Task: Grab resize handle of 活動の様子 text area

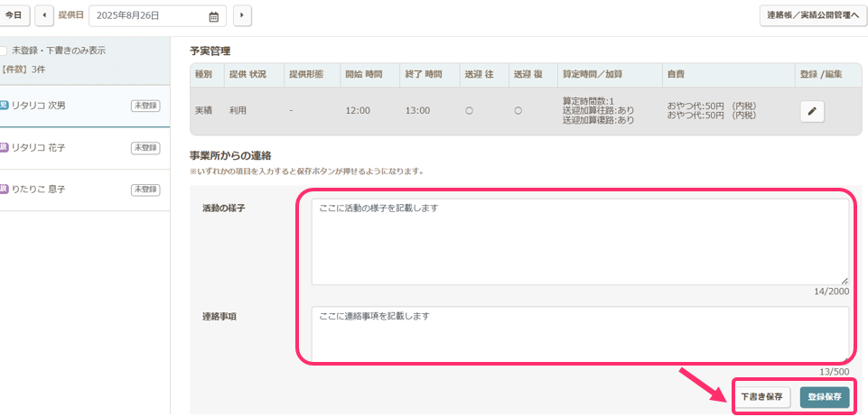Action: pyautogui.click(x=845, y=281)
